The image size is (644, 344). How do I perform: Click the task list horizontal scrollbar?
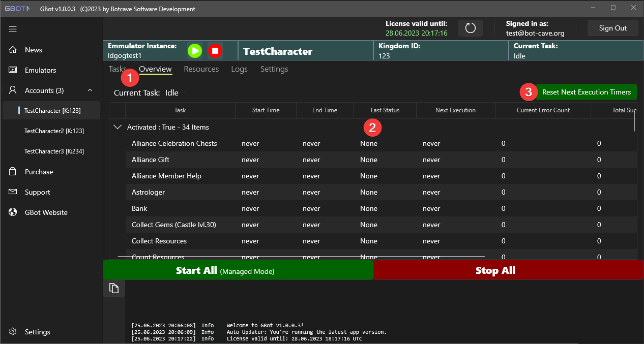[x=301, y=257]
